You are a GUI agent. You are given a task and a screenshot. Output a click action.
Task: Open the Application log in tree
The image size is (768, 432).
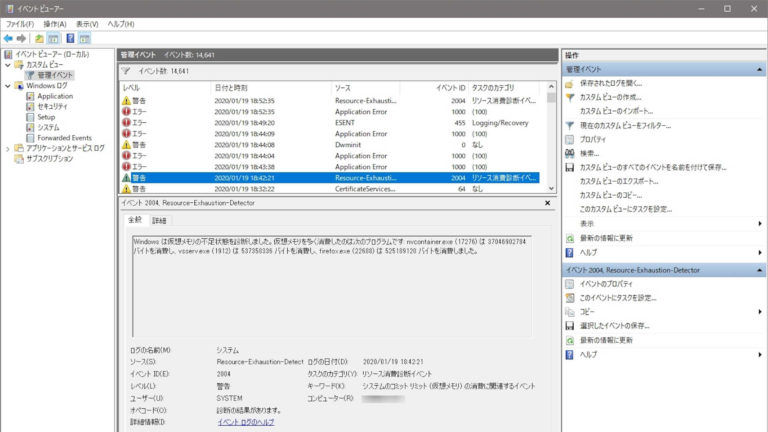55,96
